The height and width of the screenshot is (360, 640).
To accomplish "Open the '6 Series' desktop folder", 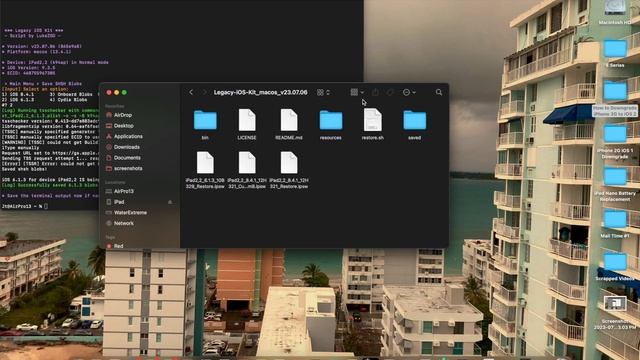I will tap(615, 48).
